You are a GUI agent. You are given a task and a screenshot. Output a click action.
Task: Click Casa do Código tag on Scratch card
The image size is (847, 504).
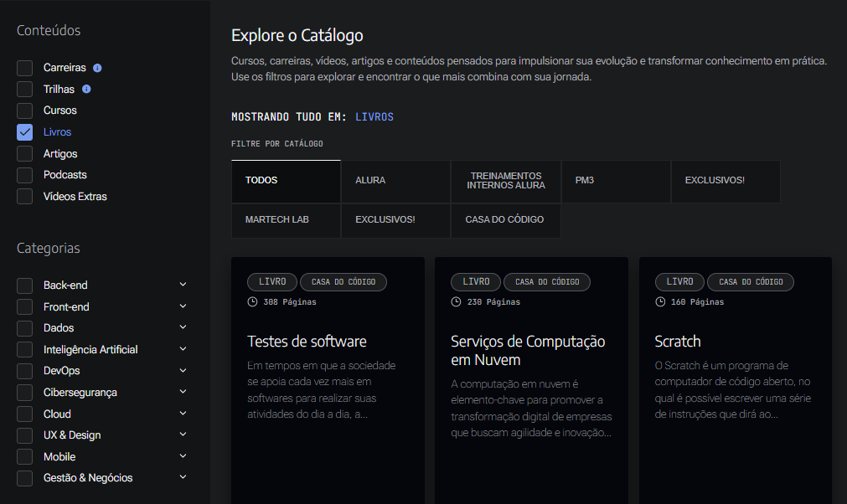751,281
